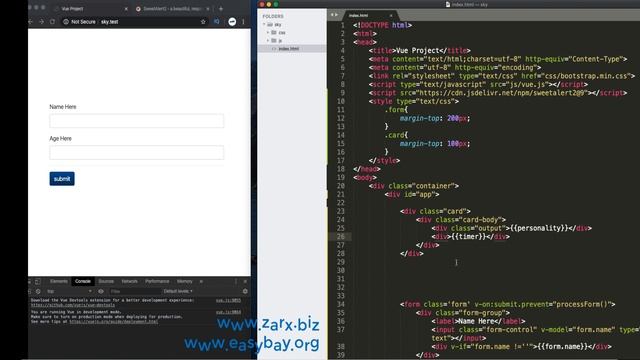Collapse the sky folder in Sublime sidebar
The height and width of the screenshot is (360, 640).
264,24
